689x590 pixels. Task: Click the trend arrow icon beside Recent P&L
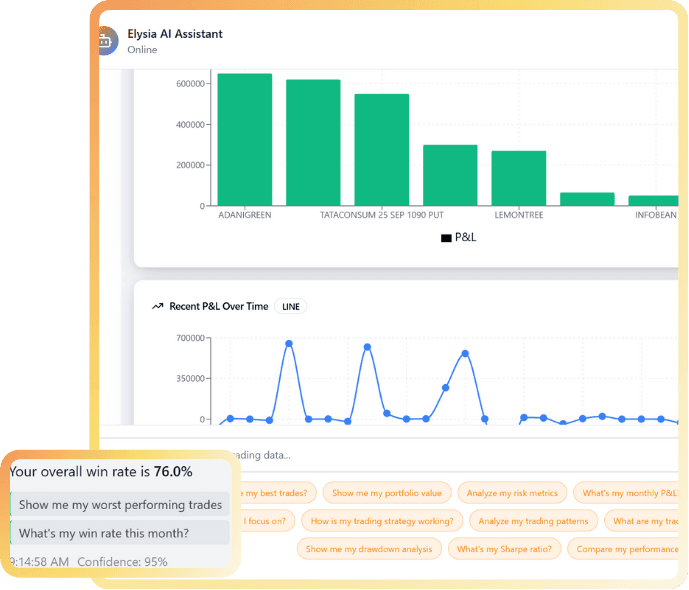[157, 306]
